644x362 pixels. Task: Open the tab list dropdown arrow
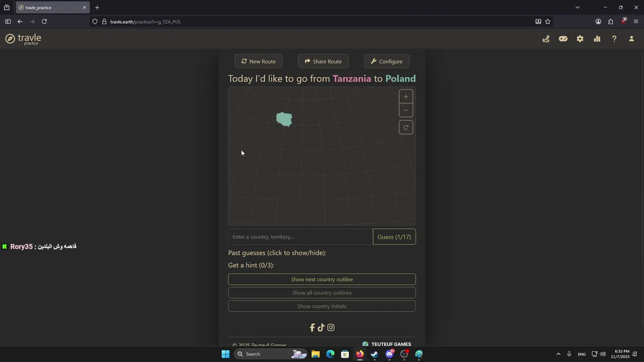pyautogui.click(x=578, y=8)
